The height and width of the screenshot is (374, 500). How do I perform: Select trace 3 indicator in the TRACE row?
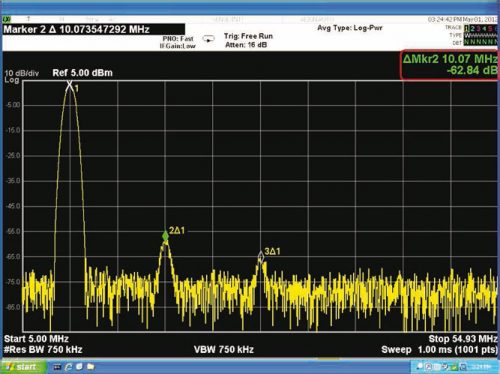click(x=479, y=29)
